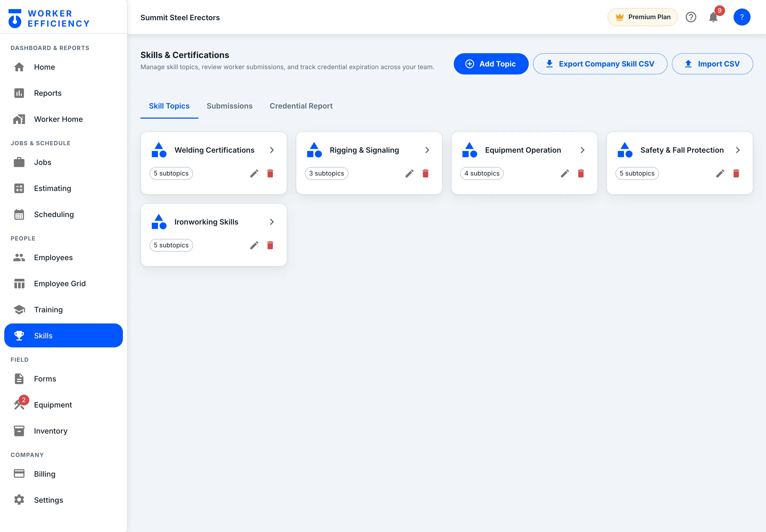This screenshot has height=532, width=766.
Task: Switch to the Submissions tab
Action: [x=229, y=106]
